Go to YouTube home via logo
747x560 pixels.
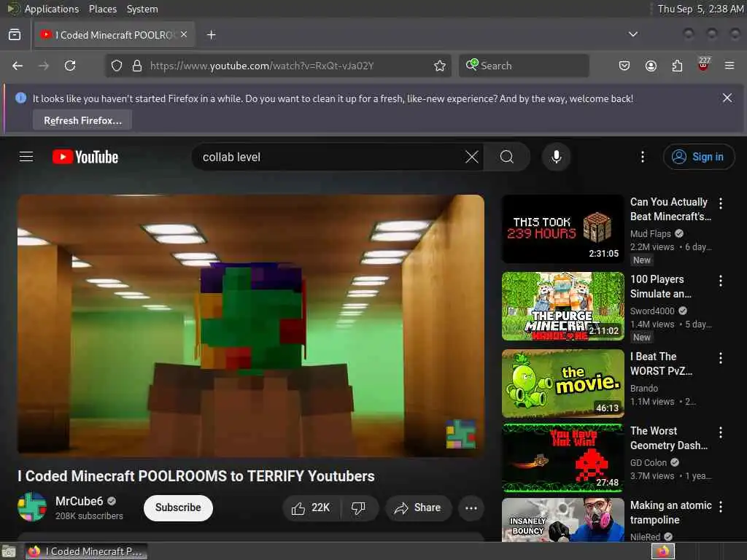click(85, 157)
